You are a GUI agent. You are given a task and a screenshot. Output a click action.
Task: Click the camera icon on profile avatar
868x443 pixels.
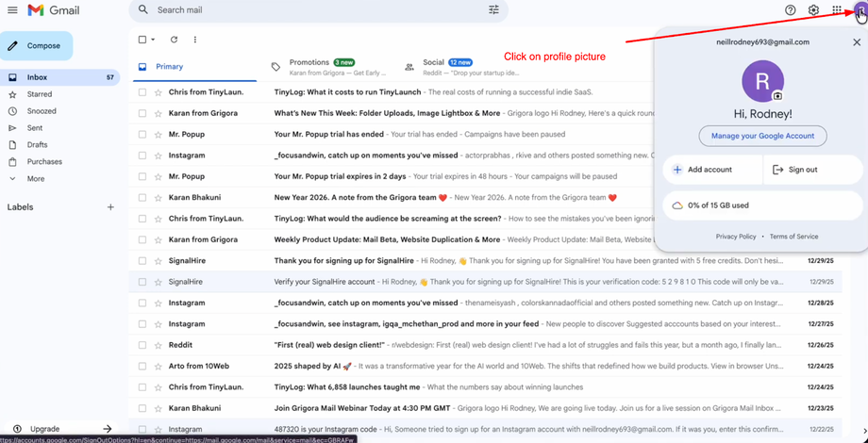point(777,96)
